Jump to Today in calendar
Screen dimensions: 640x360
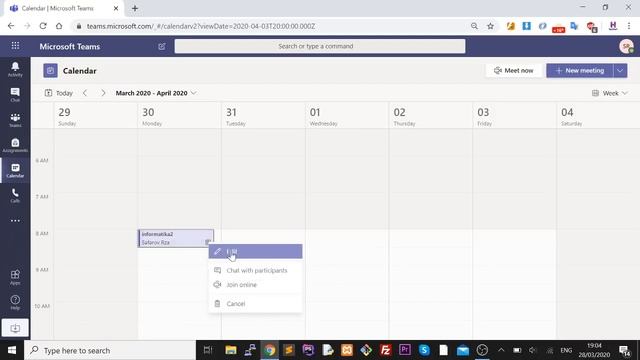click(x=59, y=93)
